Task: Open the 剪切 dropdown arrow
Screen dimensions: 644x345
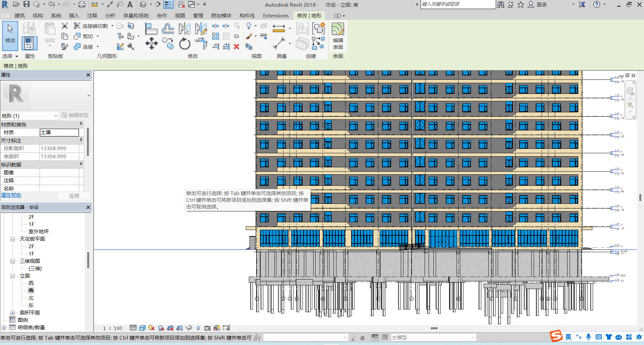Action: (98, 36)
